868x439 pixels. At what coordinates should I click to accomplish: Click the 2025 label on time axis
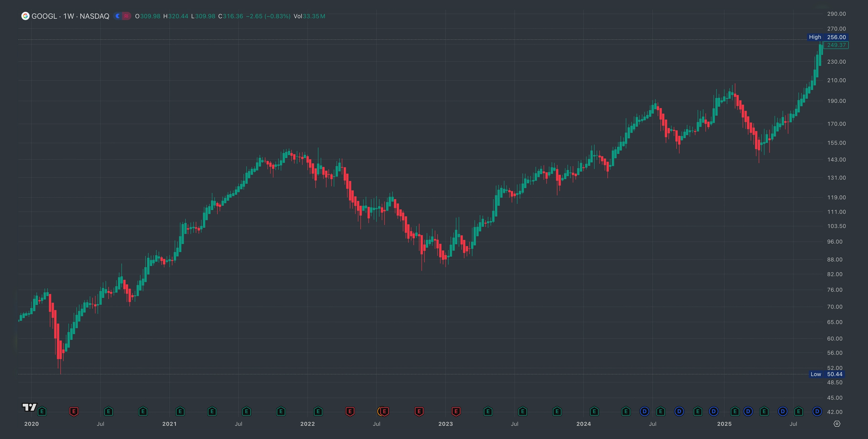[724, 424]
